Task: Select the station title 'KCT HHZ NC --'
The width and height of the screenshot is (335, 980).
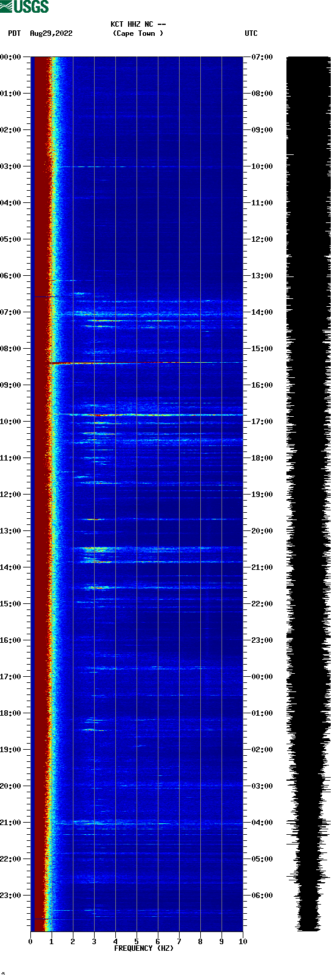Action: coord(138,24)
